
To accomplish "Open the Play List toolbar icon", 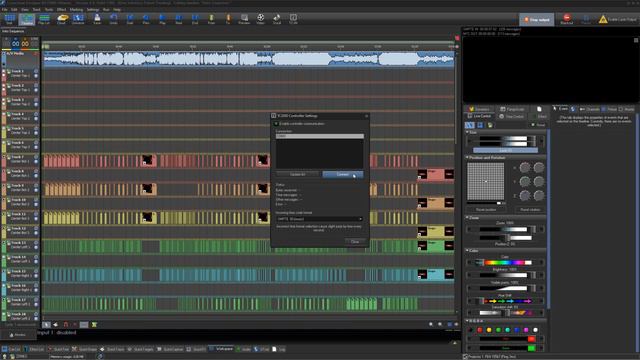I will [44, 19].
